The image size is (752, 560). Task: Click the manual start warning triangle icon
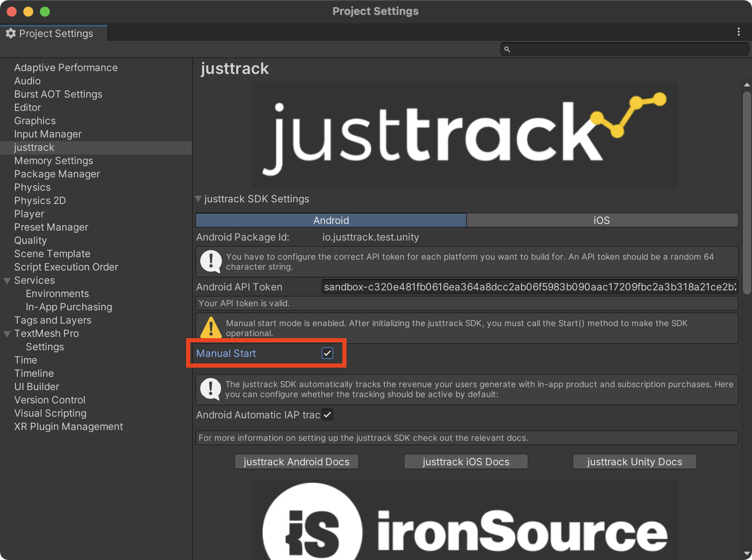pos(211,327)
